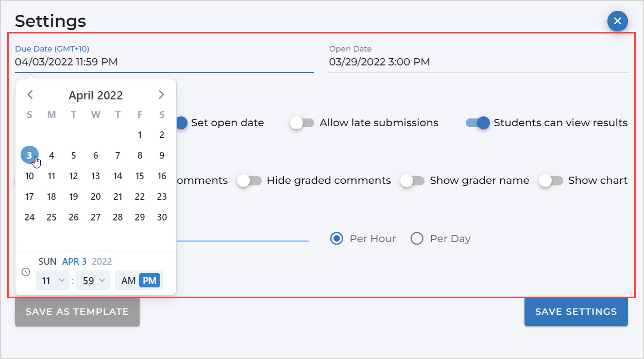Enable Hide graded comments toggle
The height and width of the screenshot is (359, 644).
[x=249, y=181]
